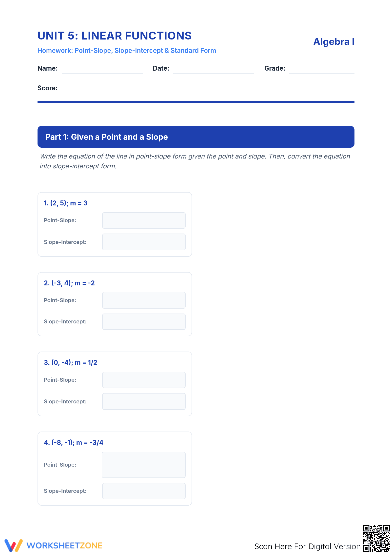Click the Score input line
392x554 pixels.
(147, 89)
